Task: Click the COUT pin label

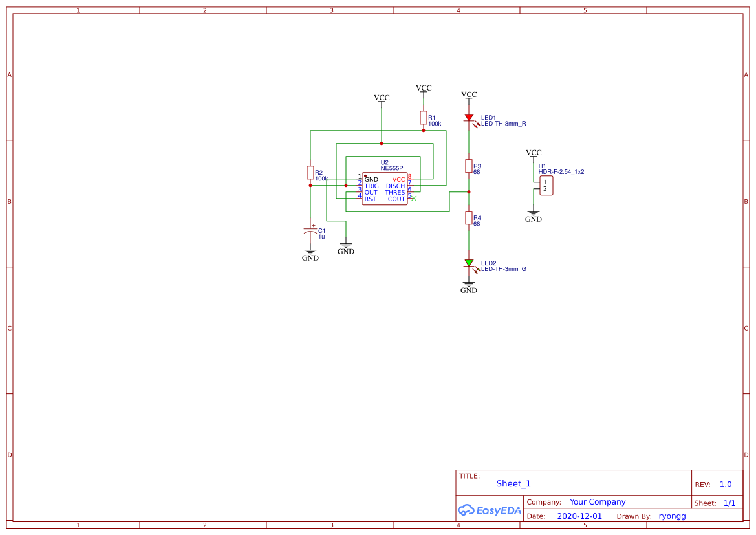Action: pos(396,199)
